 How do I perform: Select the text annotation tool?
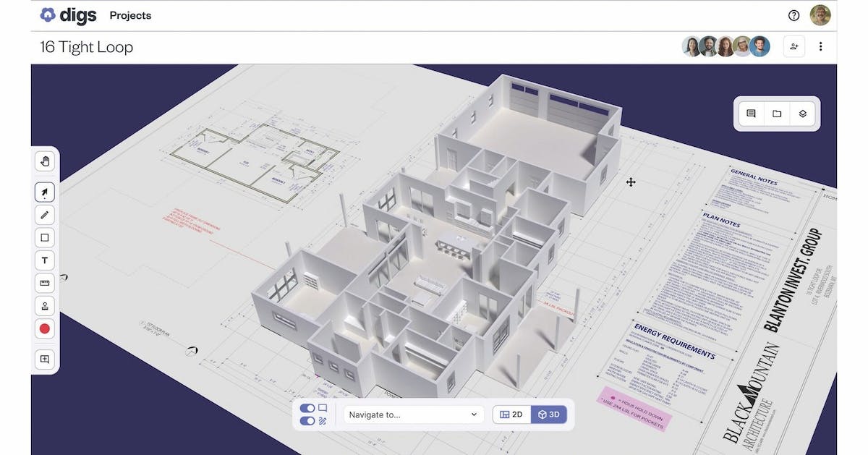(x=44, y=260)
